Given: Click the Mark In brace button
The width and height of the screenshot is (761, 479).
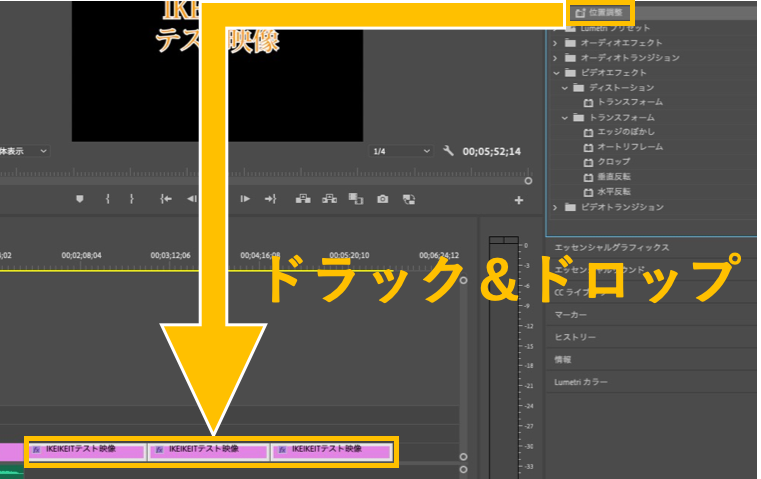Looking at the screenshot, I should click(x=107, y=199).
